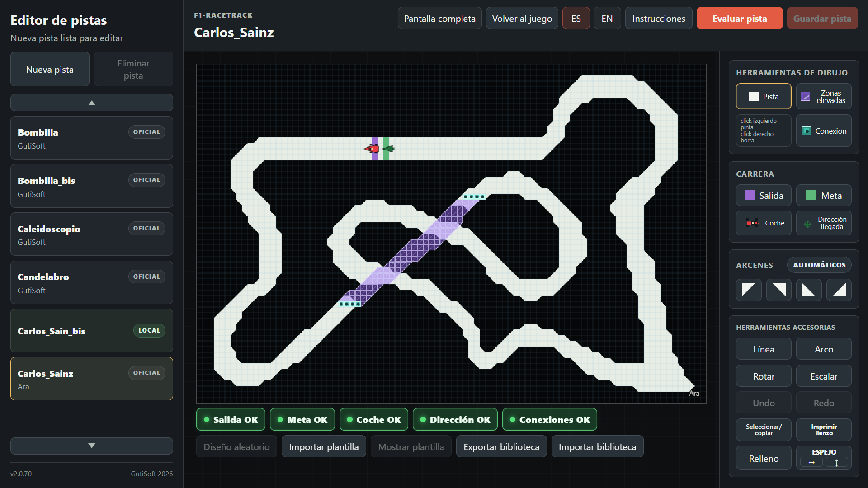
Task: Choose the top-right corner arcén triangle
Action: (779, 290)
